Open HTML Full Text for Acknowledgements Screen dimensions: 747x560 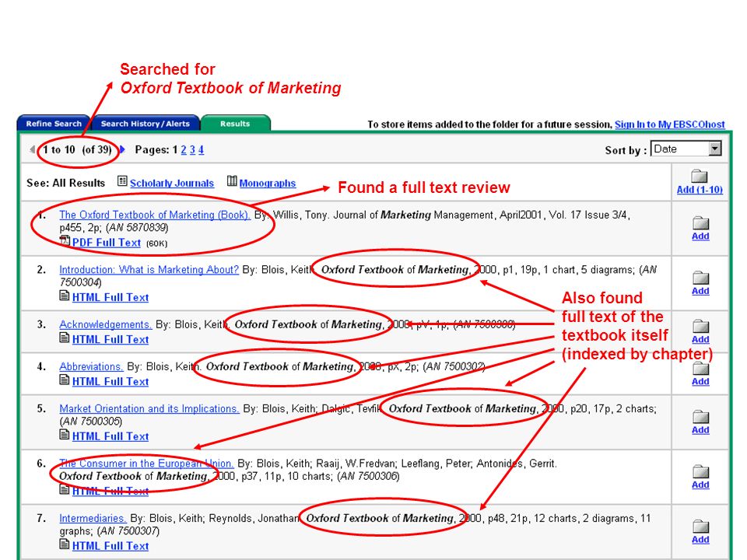pyautogui.click(x=110, y=340)
